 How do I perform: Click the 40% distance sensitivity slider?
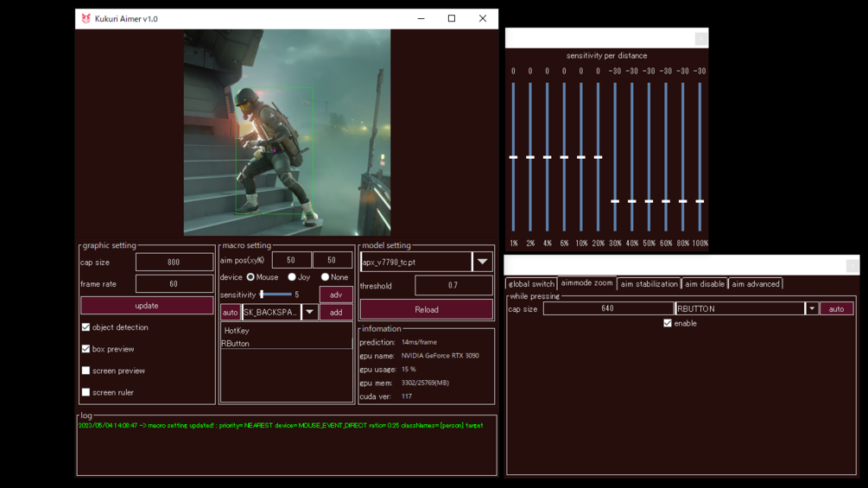[x=632, y=157]
